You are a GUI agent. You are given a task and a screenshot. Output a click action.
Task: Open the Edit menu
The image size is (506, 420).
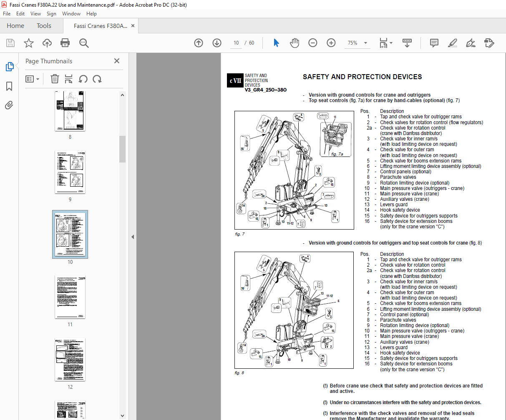pyautogui.click(x=20, y=14)
